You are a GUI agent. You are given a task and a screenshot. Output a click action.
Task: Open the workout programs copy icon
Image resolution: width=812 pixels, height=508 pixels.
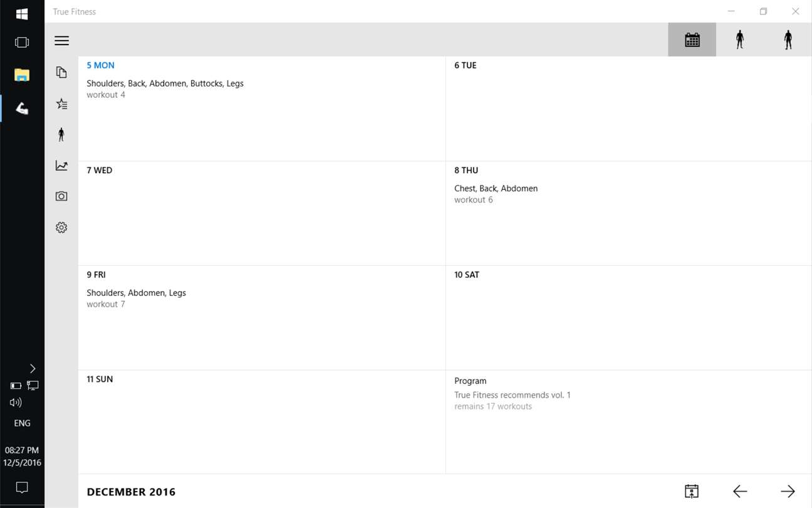pyautogui.click(x=61, y=73)
